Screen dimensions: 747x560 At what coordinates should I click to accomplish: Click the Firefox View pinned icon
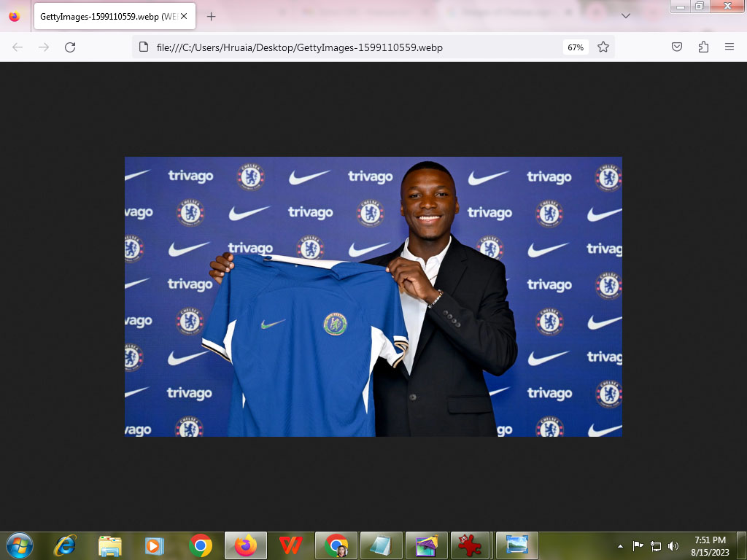tap(15, 16)
